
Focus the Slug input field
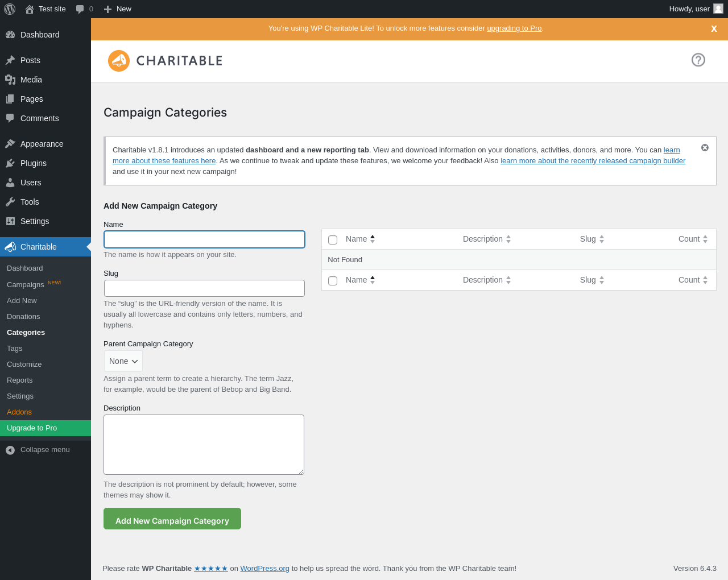tap(204, 288)
